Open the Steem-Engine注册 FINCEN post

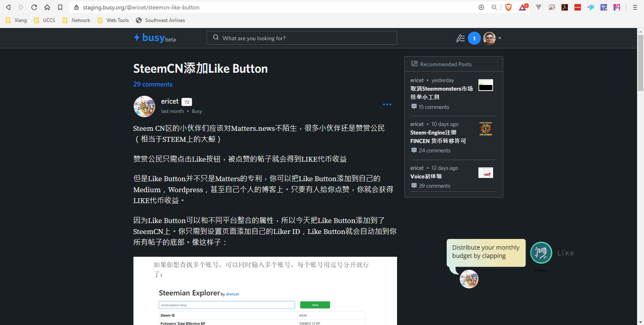coord(438,136)
